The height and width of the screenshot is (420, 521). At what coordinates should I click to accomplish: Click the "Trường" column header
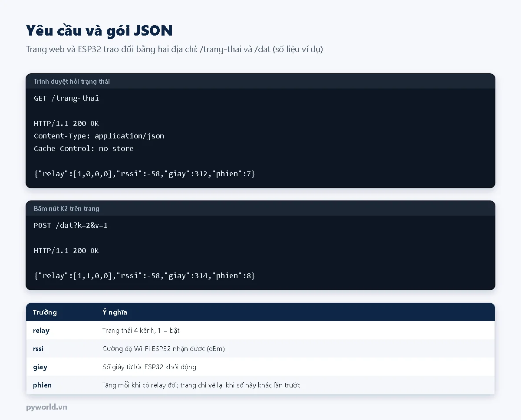point(45,312)
